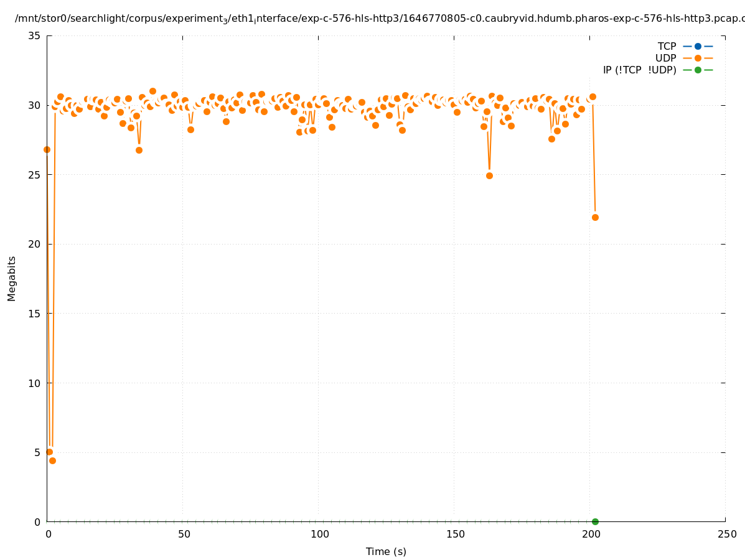
Task: Click the green data point on the x-axis
Action: click(x=595, y=521)
